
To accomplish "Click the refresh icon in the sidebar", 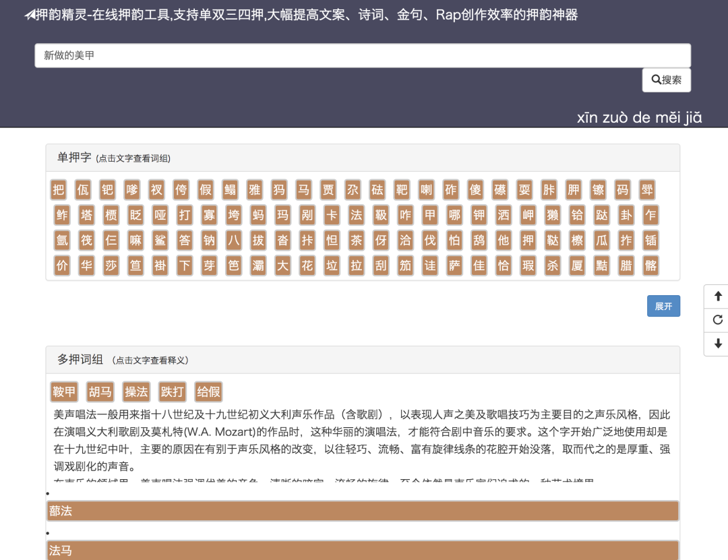I will coord(717,320).
